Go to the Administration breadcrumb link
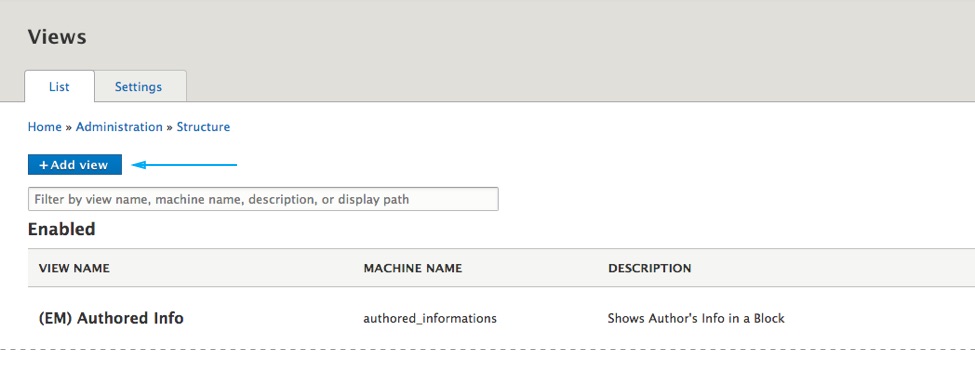Screen dimensions: 975x369 pos(119,127)
